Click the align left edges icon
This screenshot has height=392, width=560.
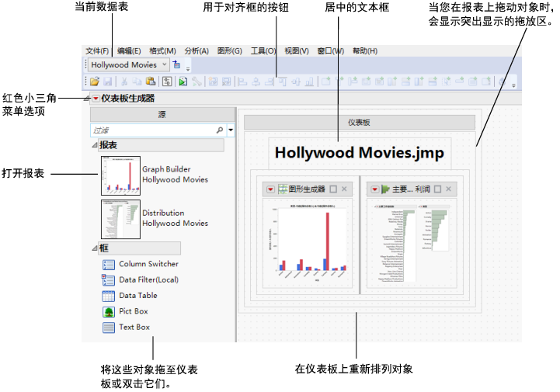(x=242, y=82)
